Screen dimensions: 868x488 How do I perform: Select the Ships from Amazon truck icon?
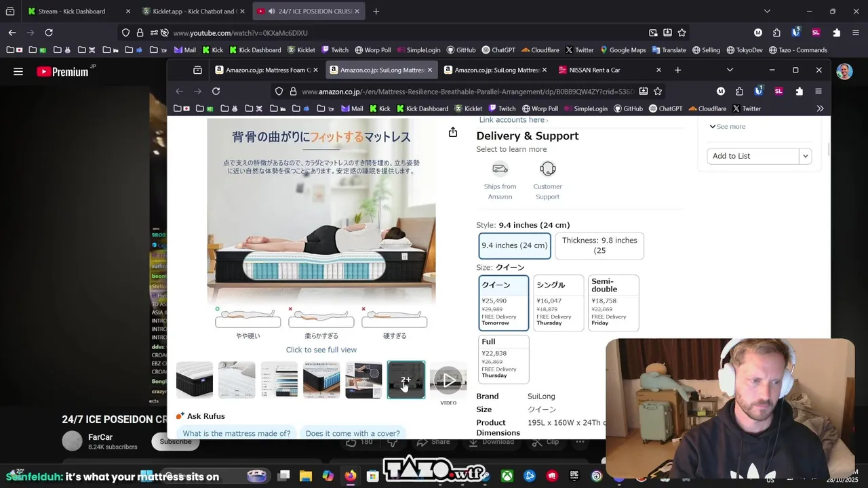click(x=500, y=169)
